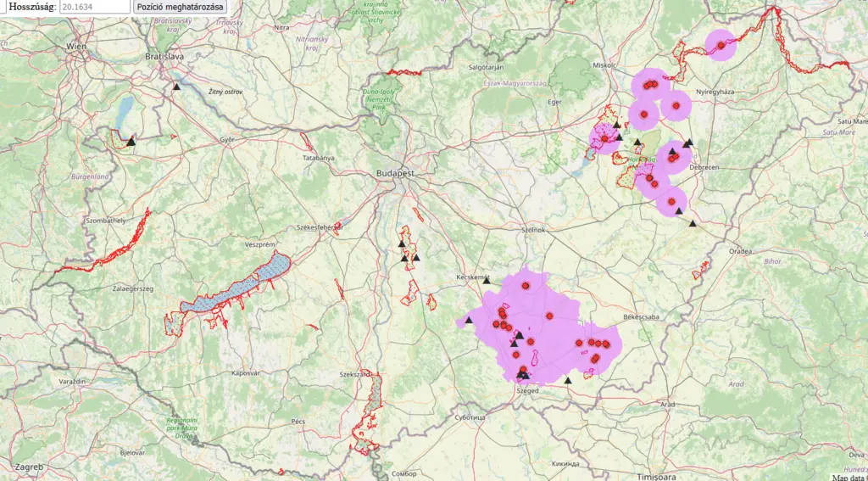The height and width of the screenshot is (481, 868).
Task: Click the northernmost black triangle south of Budapest
Action: tap(401, 243)
